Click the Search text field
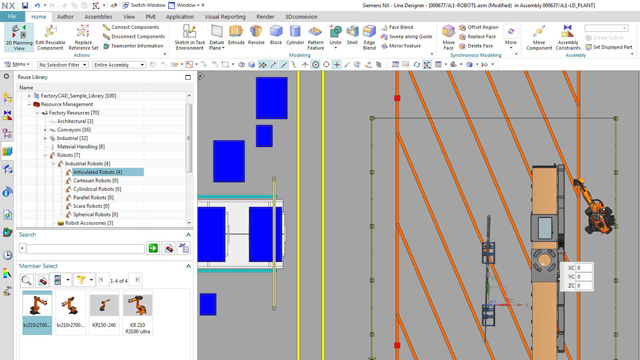This screenshot has height=360, width=640. click(x=85, y=248)
